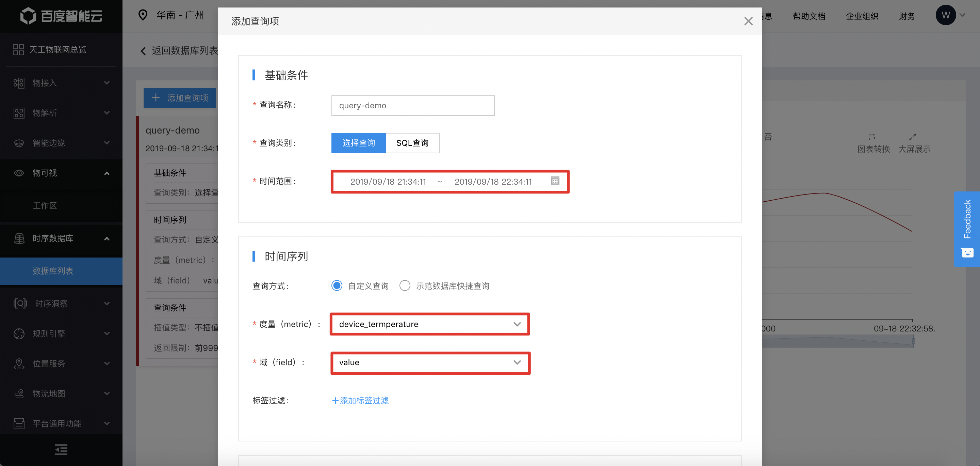This screenshot has width=980, height=466.
Task: Click the Baidu AI Cloud logo
Action: tap(61, 16)
